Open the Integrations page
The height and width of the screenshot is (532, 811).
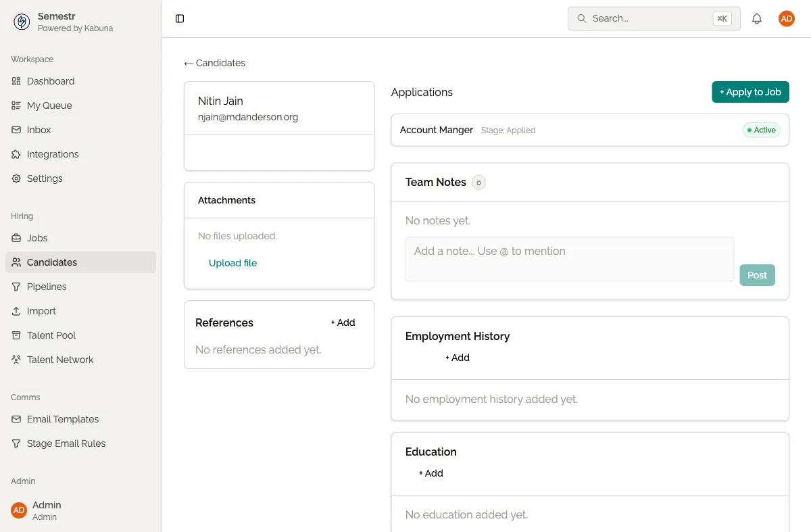tap(53, 154)
